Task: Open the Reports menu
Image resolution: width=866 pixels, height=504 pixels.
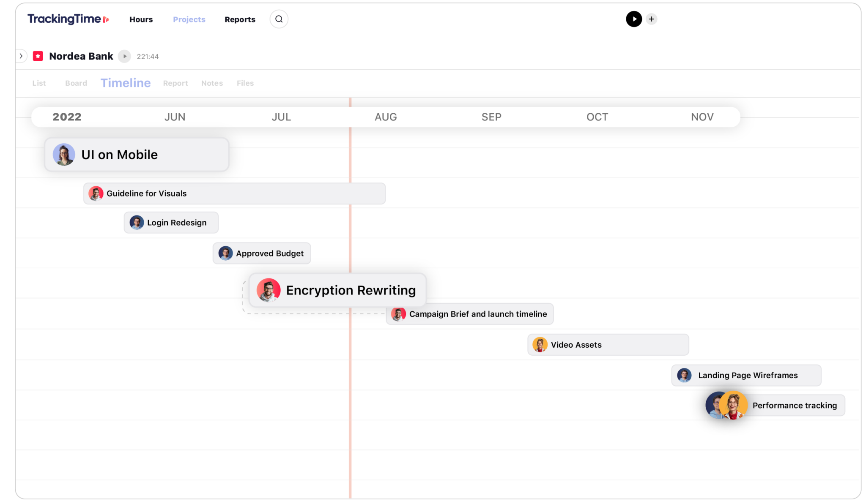Action: tap(240, 19)
